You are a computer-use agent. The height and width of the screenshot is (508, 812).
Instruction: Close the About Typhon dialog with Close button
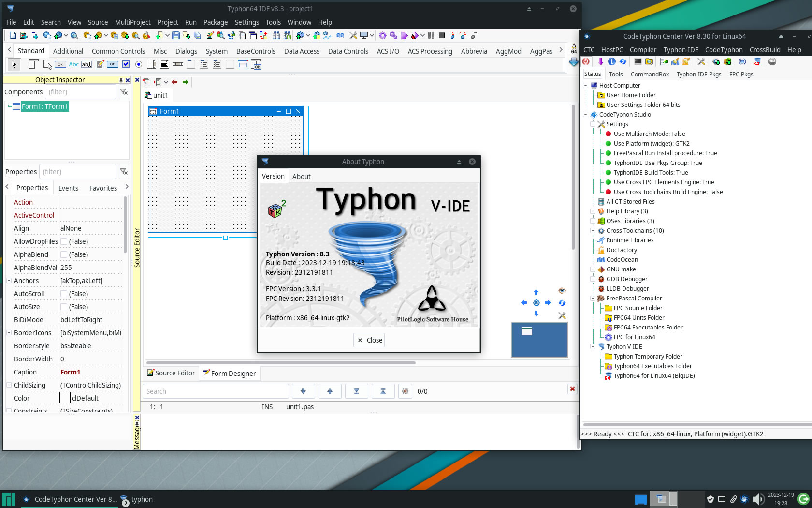369,340
